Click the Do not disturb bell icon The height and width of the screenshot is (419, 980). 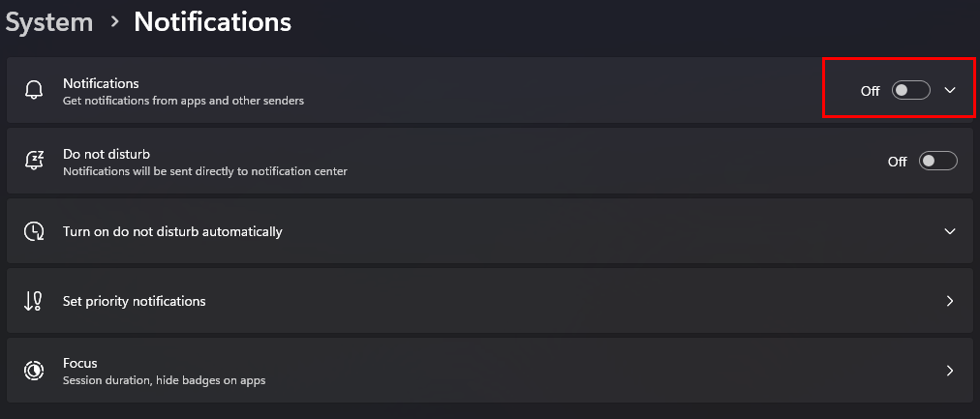click(34, 161)
